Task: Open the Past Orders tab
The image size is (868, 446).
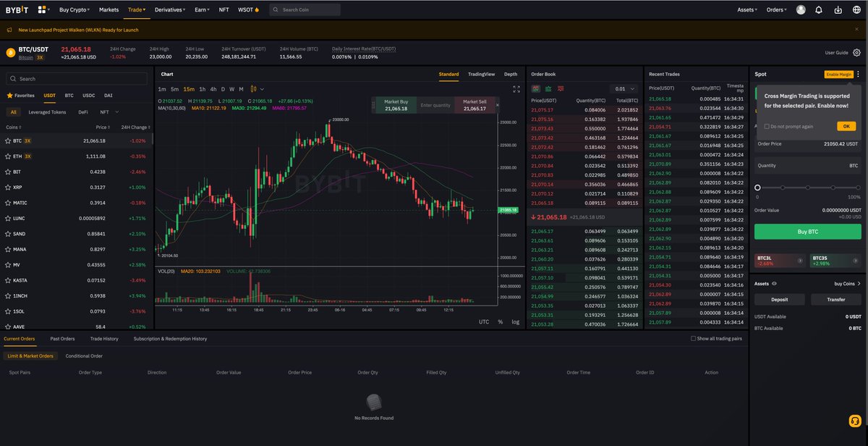Action: click(62, 338)
